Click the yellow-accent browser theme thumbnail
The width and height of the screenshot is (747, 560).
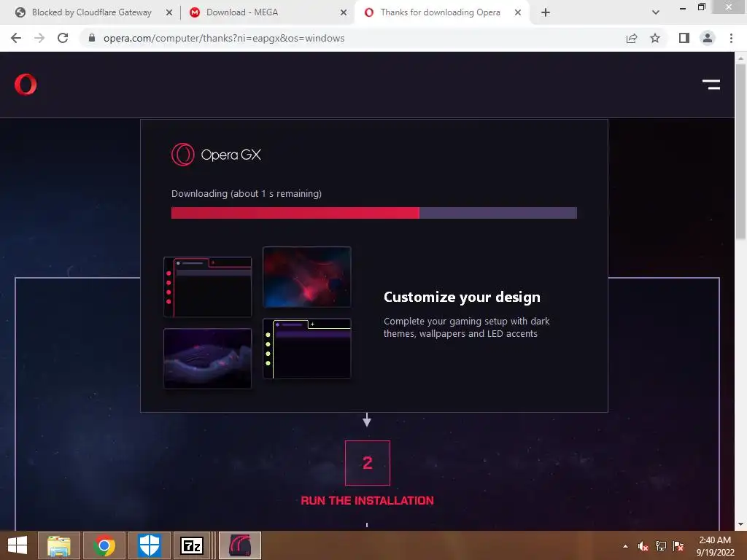[307, 349]
